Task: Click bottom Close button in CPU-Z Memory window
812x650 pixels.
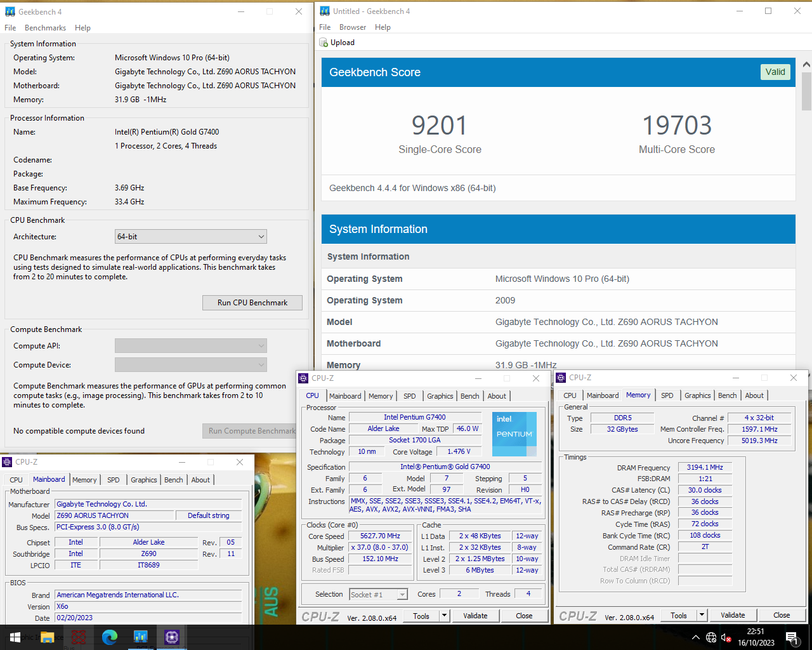Action: tap(782, 615)
